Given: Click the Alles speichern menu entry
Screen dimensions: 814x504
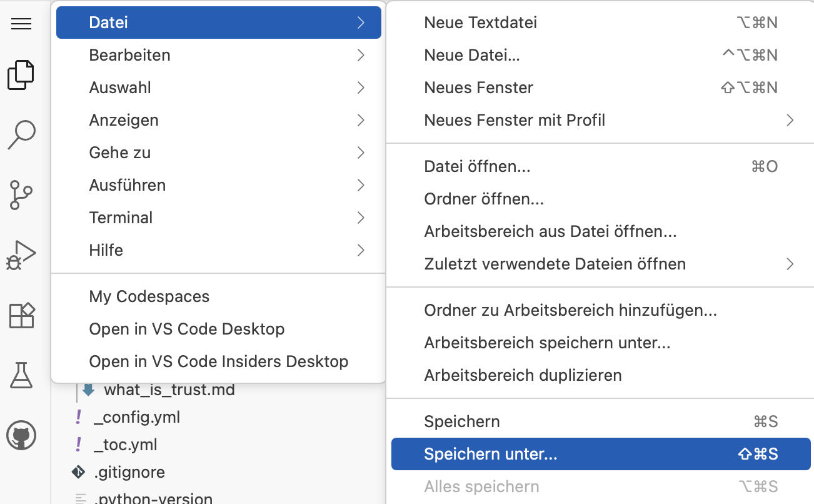Looking at the screenshot, I should tap(601, 486).
